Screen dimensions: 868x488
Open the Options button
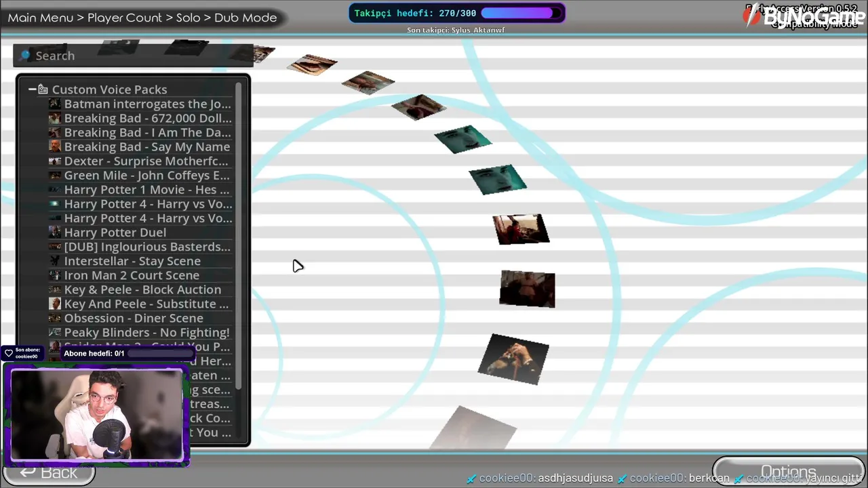(788, 472)
